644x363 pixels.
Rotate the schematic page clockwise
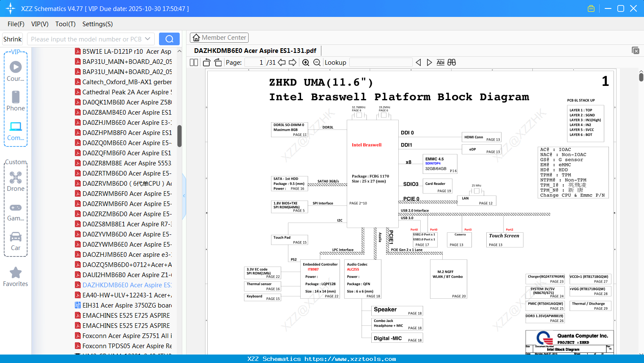pyautogui.click(x=218, y=63)
